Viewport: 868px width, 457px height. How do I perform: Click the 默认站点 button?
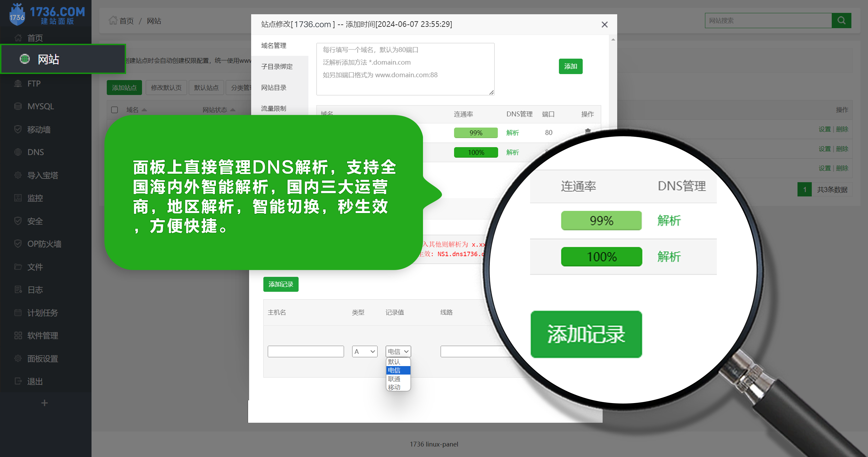pyautogui.click(x=206, y=88)
